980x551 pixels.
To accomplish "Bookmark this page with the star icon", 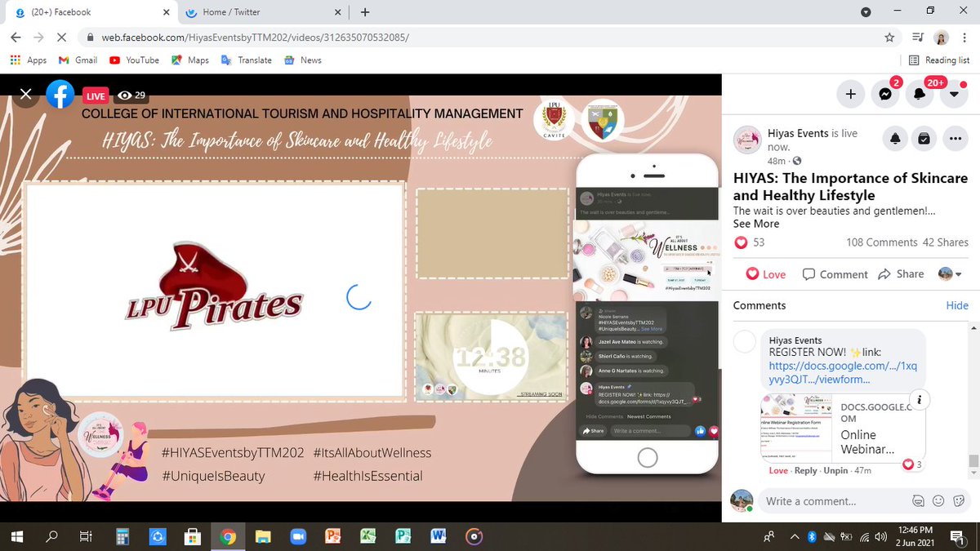I will [889, 38].
